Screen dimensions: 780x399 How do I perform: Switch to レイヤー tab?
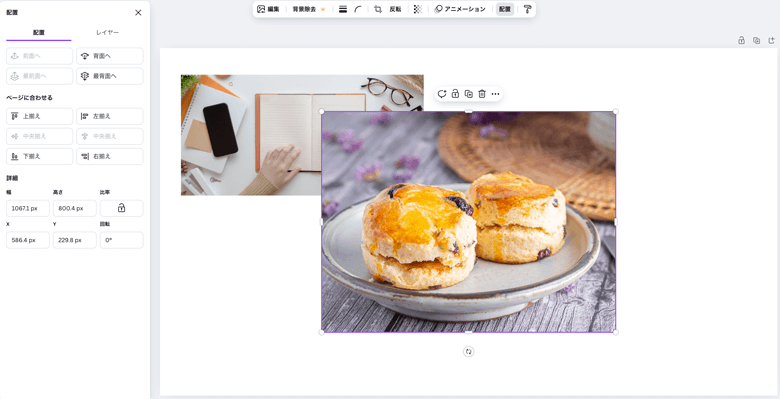click(107, 32)
